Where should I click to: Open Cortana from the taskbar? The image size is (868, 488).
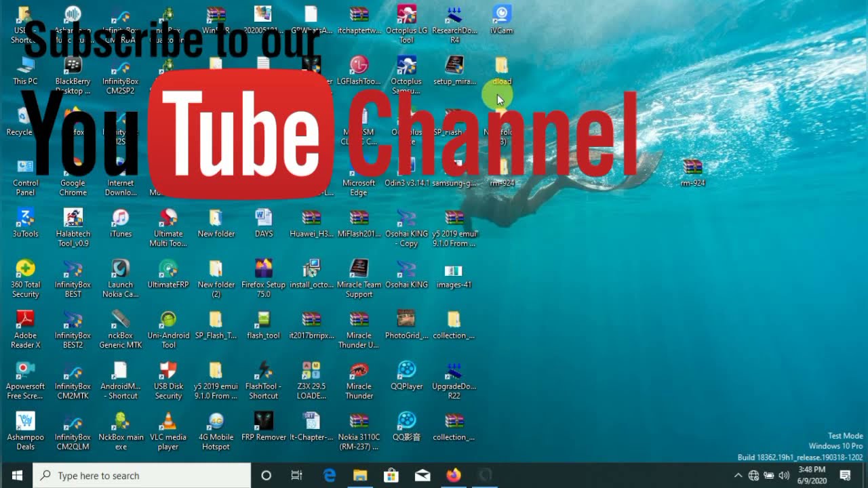pos(266,475)
